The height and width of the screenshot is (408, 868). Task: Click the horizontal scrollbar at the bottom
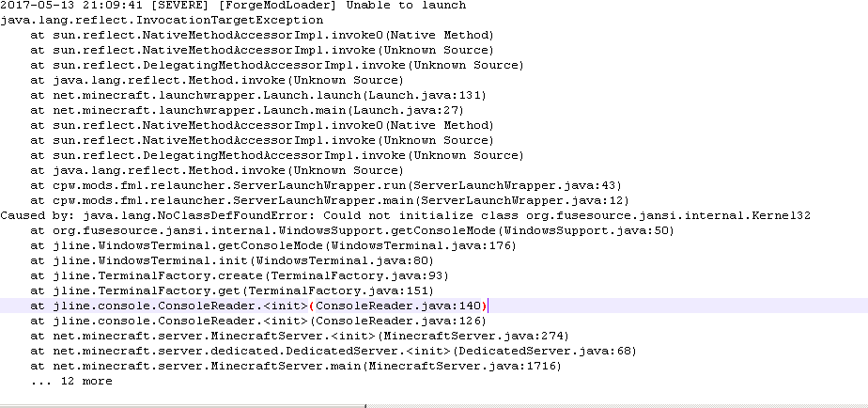182,406
